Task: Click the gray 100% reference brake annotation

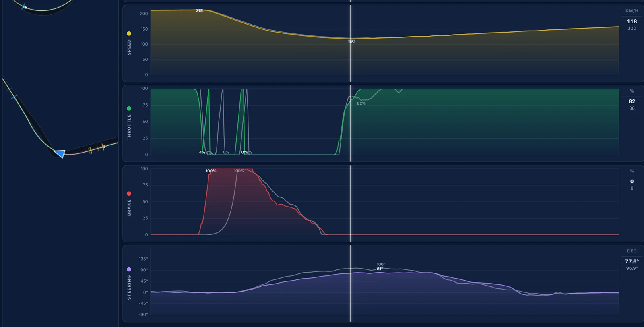Action: click(x=239, y=171)
